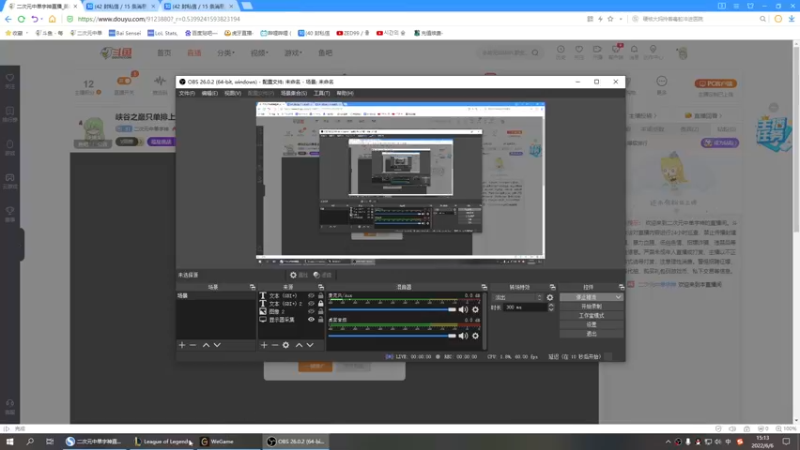Pop out the Scene Transitions dock with its header icon
Image resolution: width=800 pixels, height=450 pixels.
(552, 287)
